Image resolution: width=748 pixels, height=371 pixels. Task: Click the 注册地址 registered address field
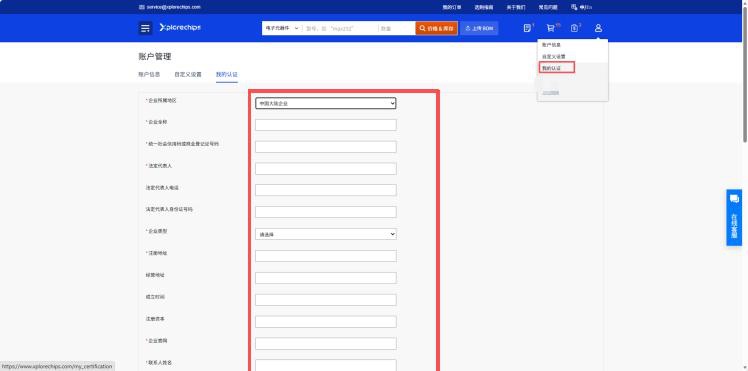tap(326, 256)
